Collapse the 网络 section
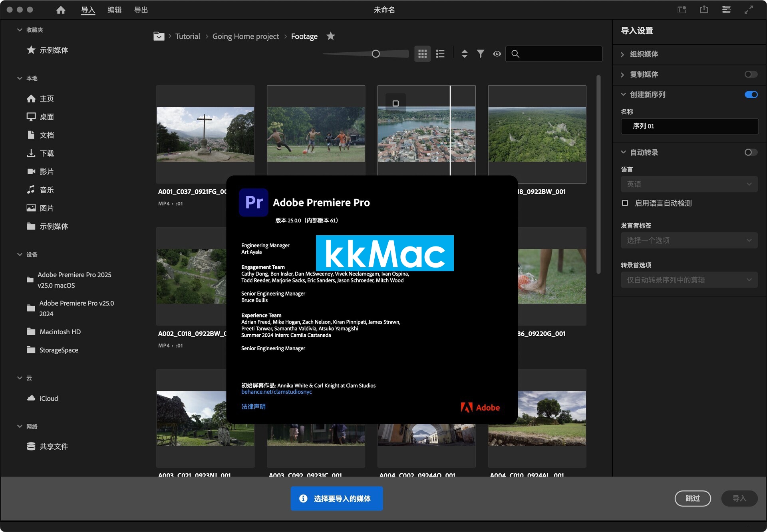This screenshot has width=767, height=532. click(20, 426)
